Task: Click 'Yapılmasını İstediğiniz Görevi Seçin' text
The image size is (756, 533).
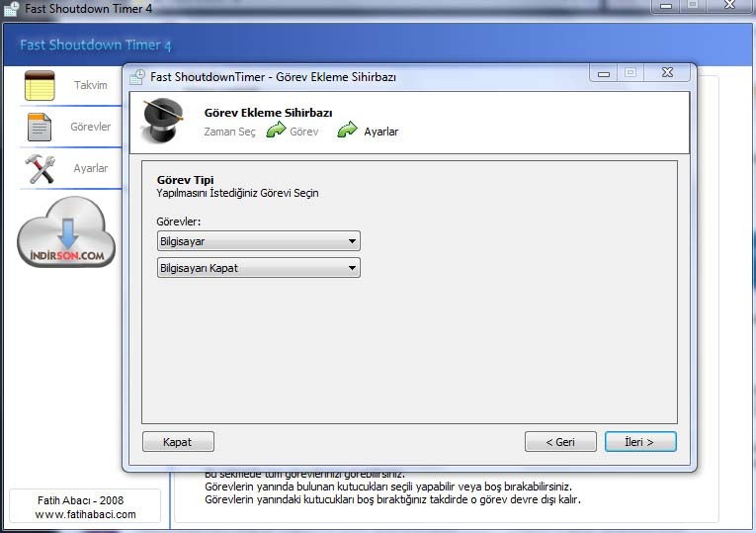Action: 237,193
